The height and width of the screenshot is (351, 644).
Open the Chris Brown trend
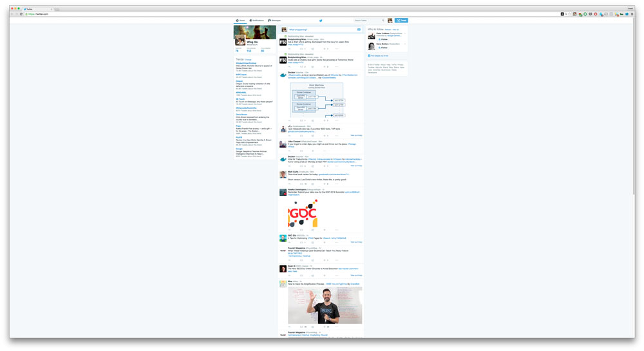tap(241, 115)
